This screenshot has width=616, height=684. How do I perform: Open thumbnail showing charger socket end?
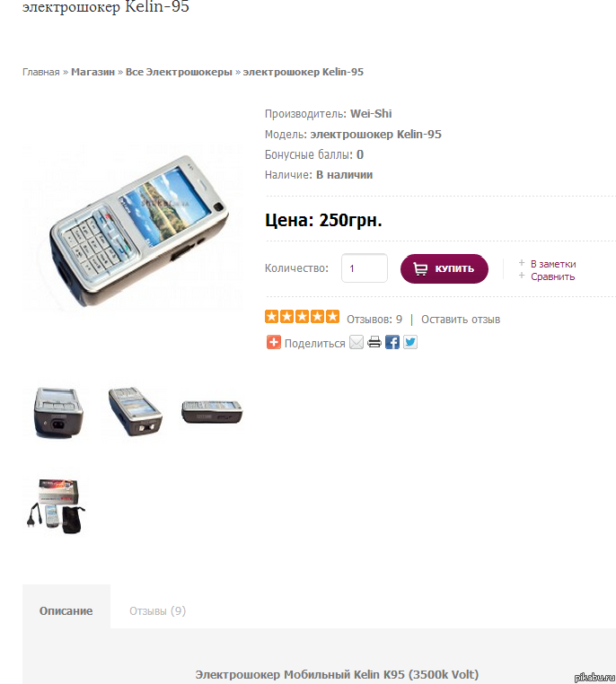tap(58, 412)
